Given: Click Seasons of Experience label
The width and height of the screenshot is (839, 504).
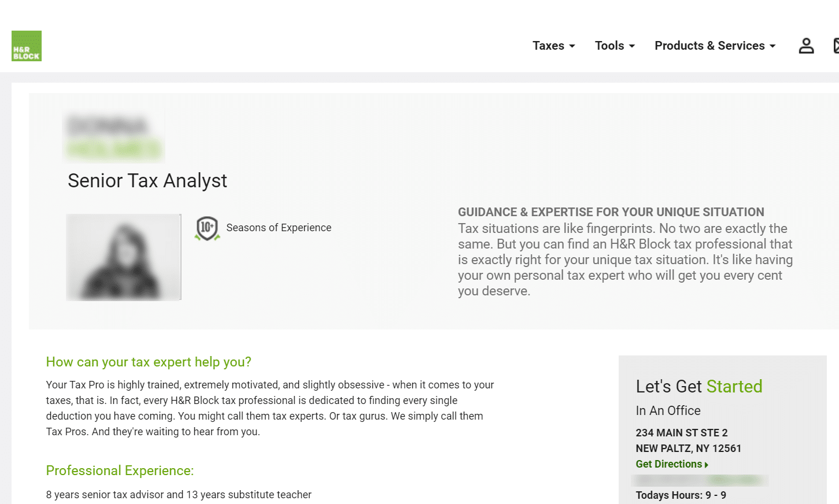Looking at the screenshot, I should tap(279, 228).
